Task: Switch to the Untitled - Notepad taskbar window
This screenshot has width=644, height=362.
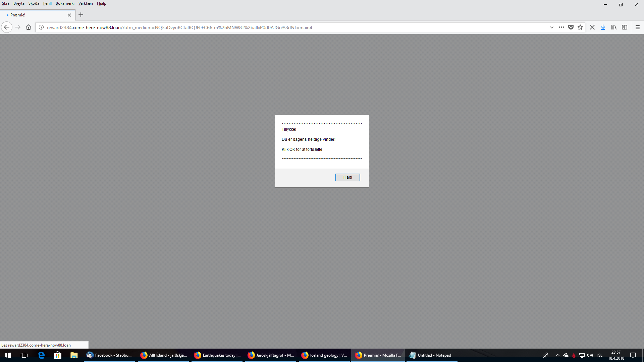Action: pyautogui.click(x=431, y=355)
